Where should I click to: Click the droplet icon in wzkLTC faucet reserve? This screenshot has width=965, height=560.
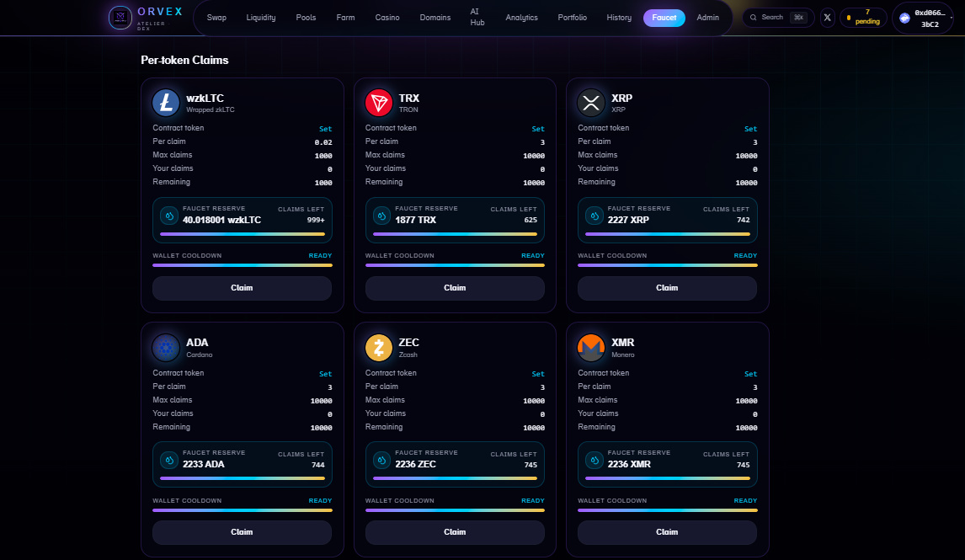click(x=169, y=216)
